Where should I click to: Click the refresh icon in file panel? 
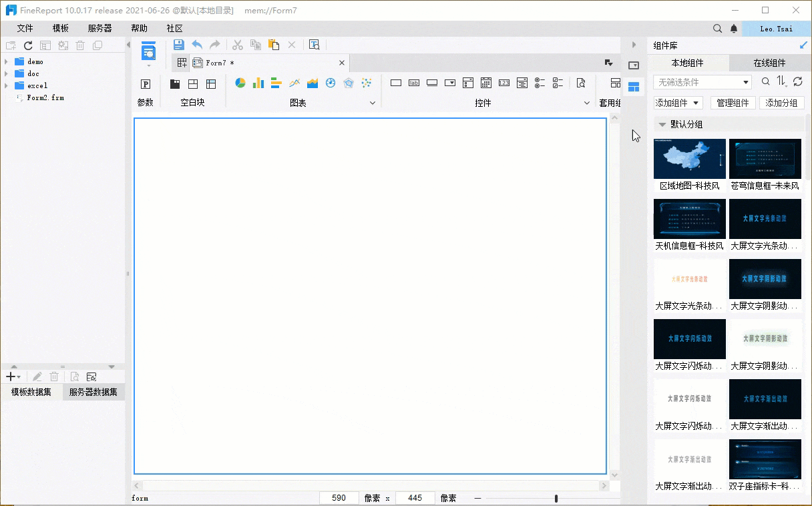point(28,45)
